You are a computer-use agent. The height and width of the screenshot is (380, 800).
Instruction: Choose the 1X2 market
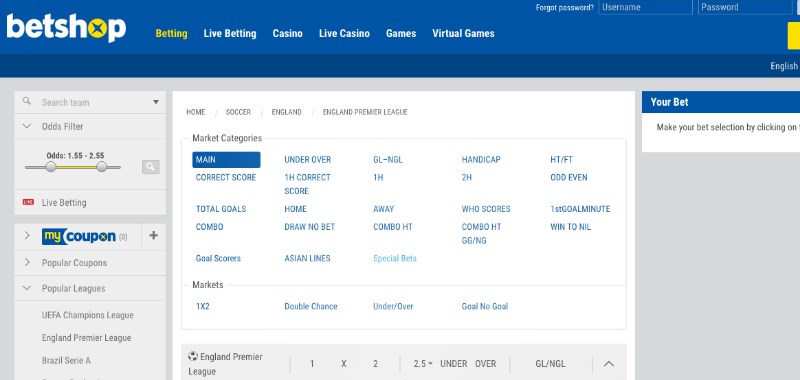pyautogui.click(x=203, y=307)
